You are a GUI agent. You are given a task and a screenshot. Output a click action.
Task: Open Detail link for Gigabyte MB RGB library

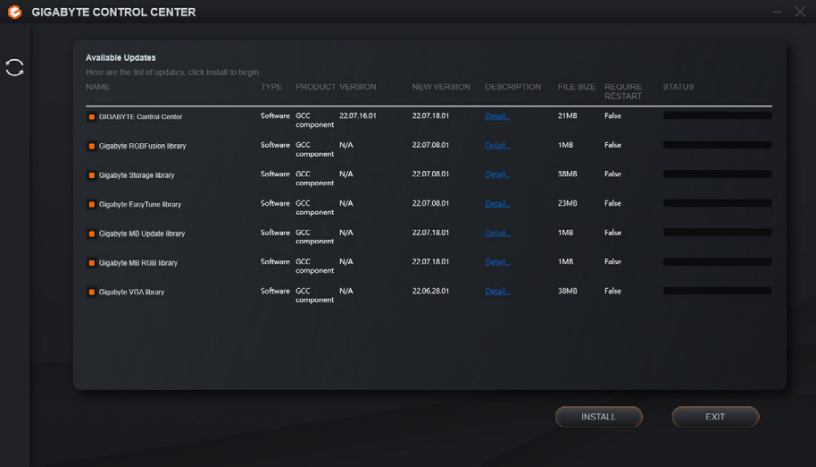click(x=497, y=262)
